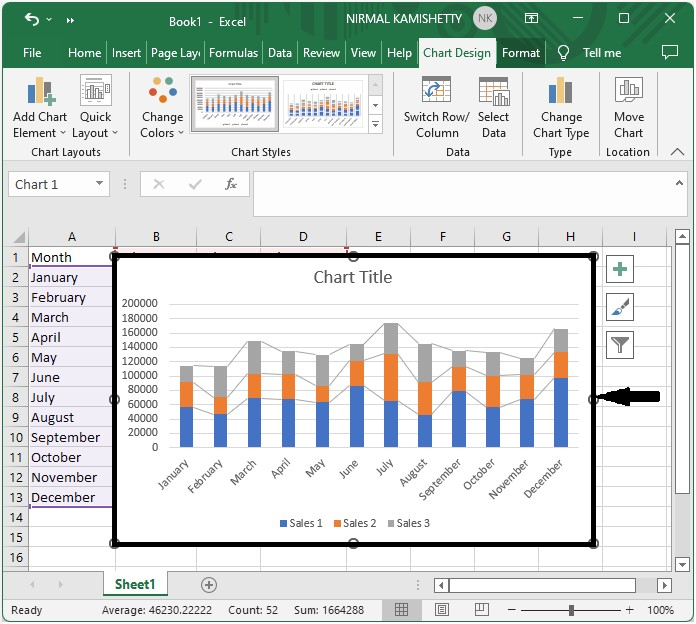Open the Name Box dropdown arrow

click(99, 183)
